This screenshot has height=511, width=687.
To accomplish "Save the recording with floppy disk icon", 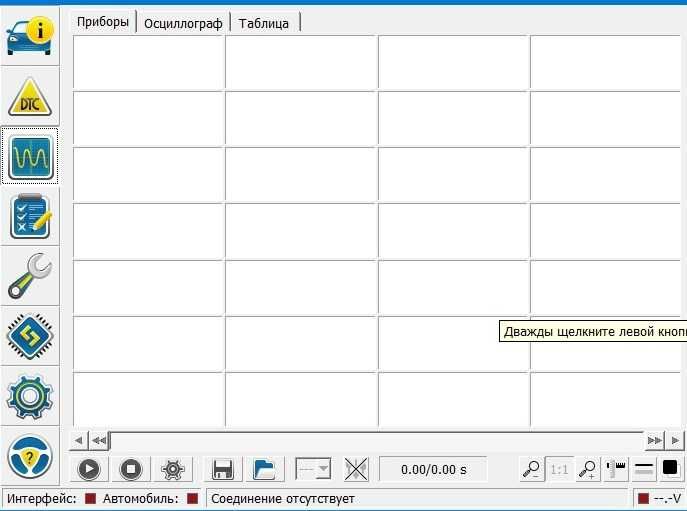I will (x=223, y=469).
